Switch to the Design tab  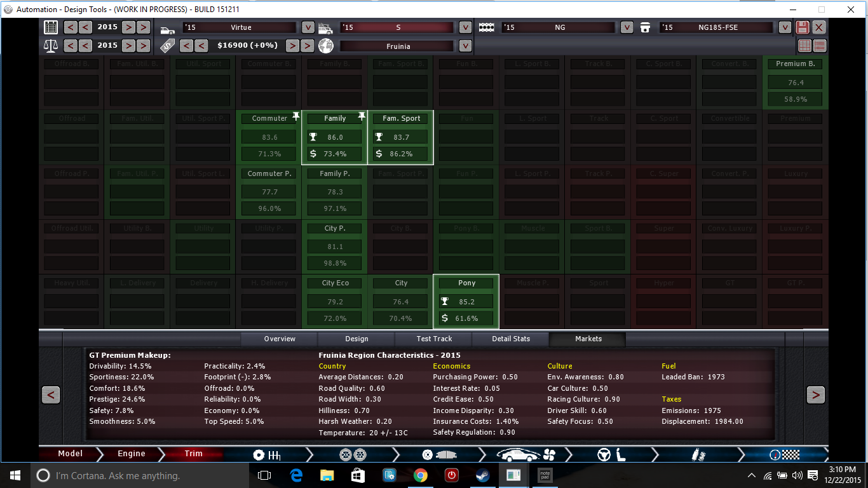coord(356,339)
